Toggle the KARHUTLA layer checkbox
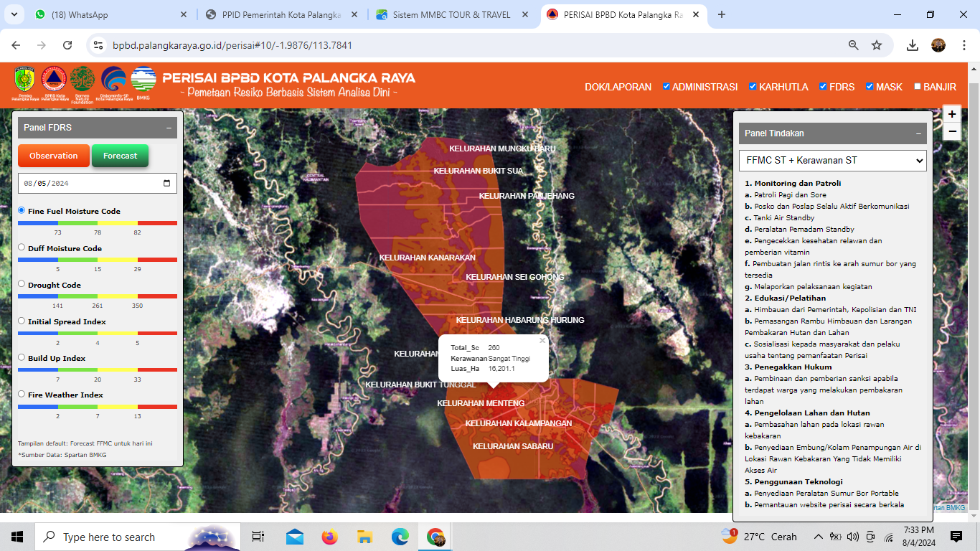Image resolution: width=980 pixels, height=551 pixels. click(753, 87)
